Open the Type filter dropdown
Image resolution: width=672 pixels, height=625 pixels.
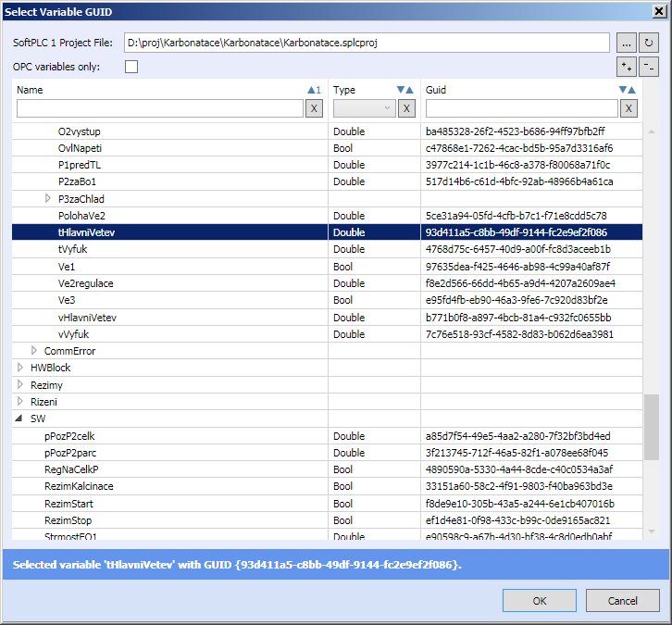(x=364, y=108)
